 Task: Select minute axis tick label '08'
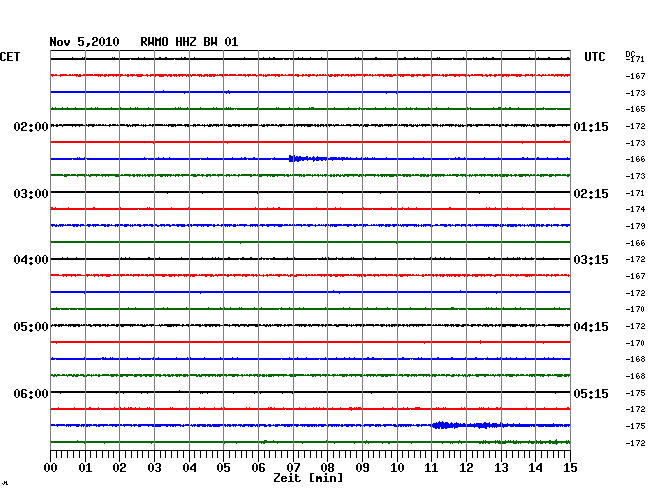[x=327, y=467]
